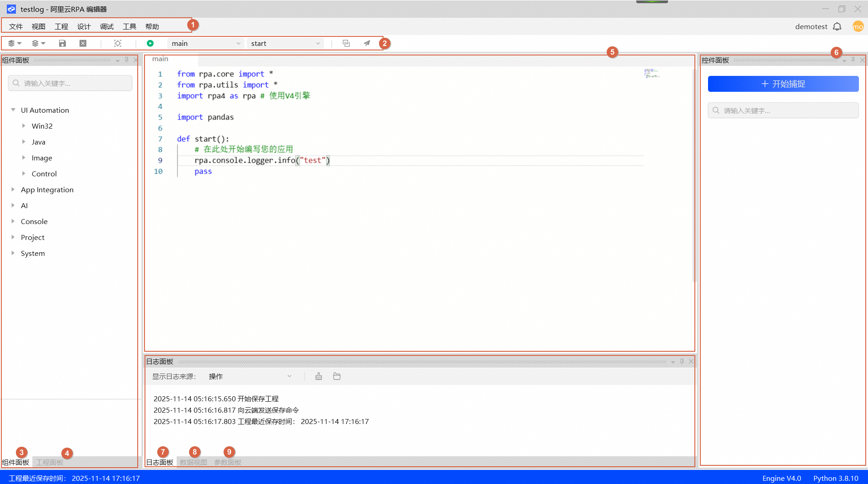Expand the Win32 tree node
This screenshot has height=484, width=868.
(24, 126)
